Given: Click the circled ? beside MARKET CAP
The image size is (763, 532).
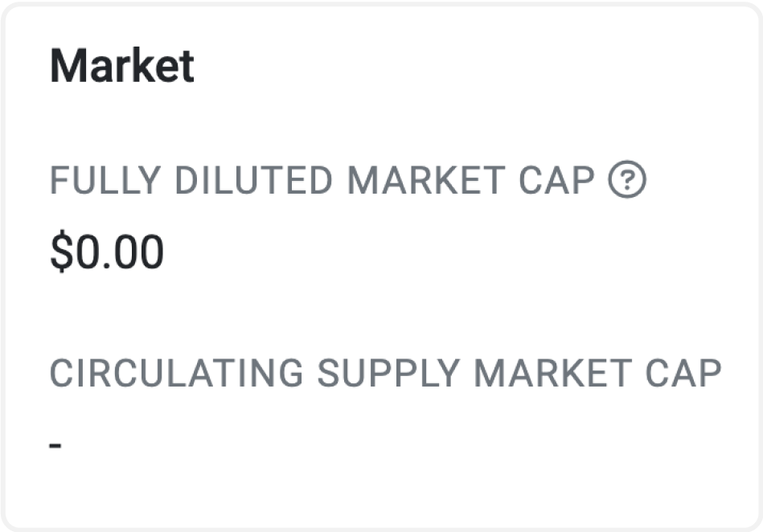Looking at the screenshot, I should point(627,179).
